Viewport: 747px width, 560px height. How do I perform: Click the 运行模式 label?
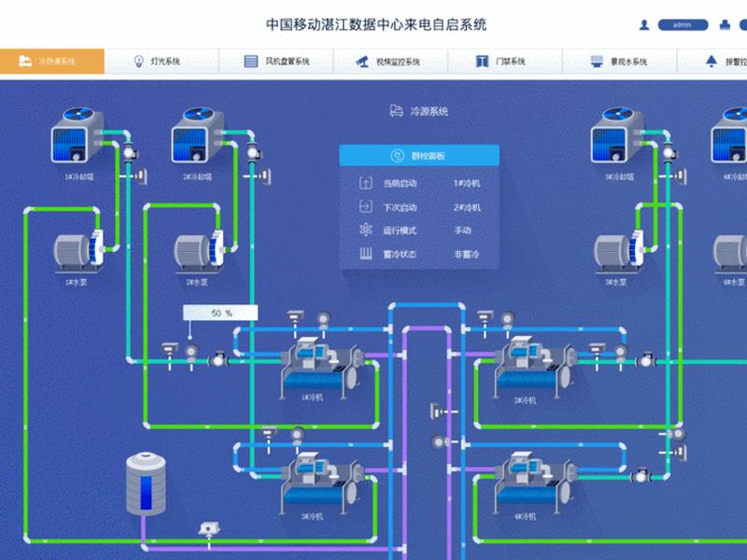400,231
